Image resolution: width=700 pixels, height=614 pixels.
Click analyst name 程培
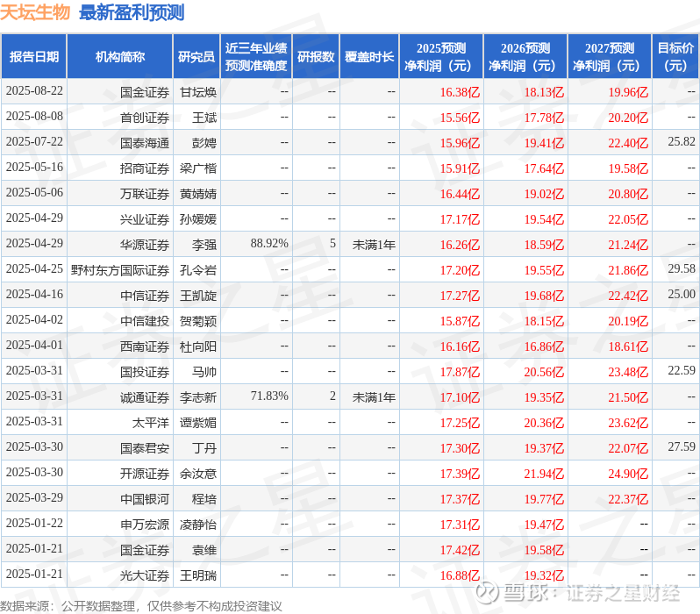[204, 500]
